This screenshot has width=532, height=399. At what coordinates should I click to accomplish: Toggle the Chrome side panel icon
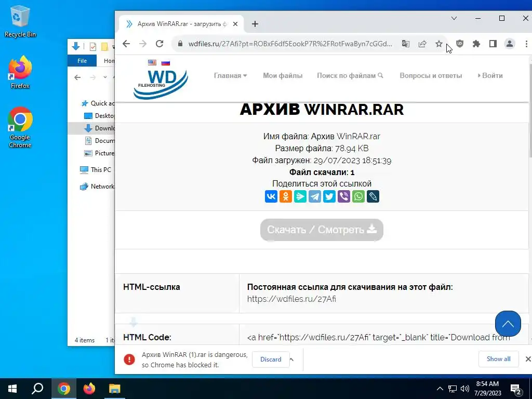(493, 44)
